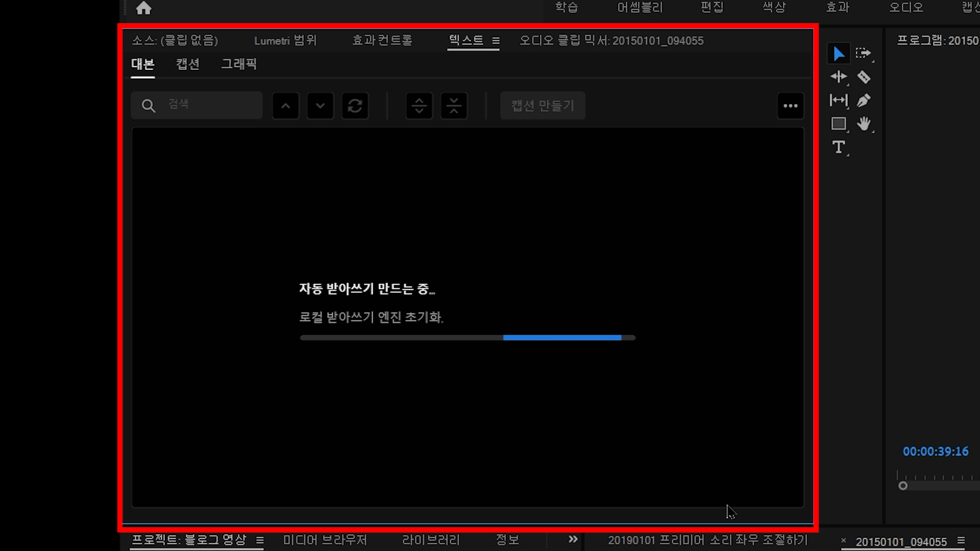This screenshot has width=980, height=551.
Task: Select the Hand tool
Action: 864,124
